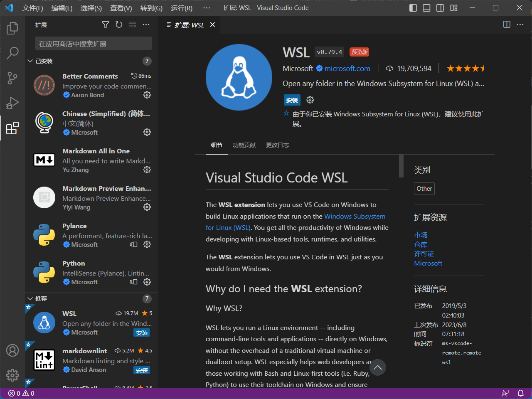This screenshot has width=532, height=399.
Task: Click the WSL penguin logo
Action: 239,77
